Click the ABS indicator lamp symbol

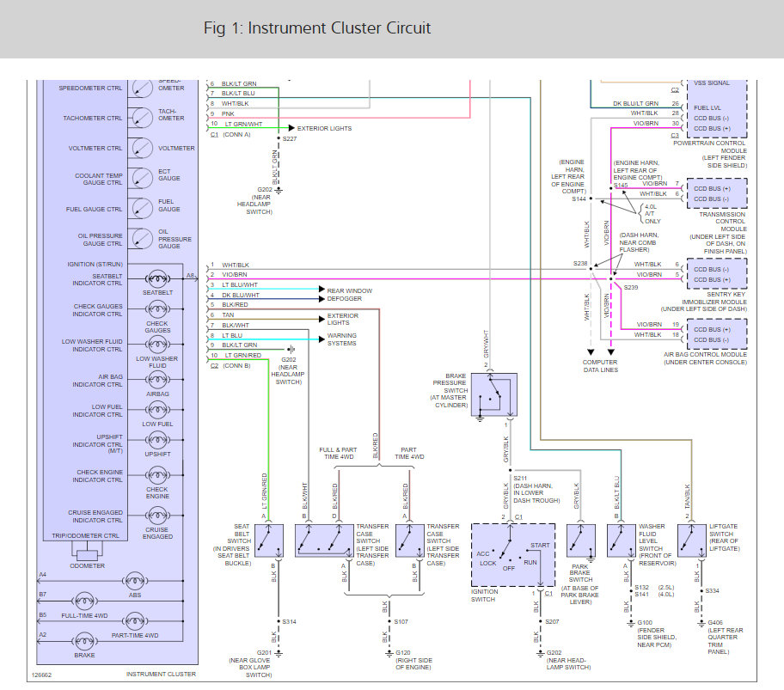135,581
